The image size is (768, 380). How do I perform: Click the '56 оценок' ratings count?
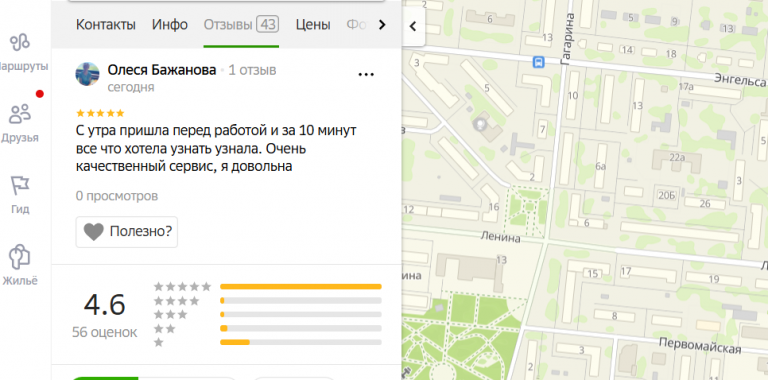pos(104,332)
